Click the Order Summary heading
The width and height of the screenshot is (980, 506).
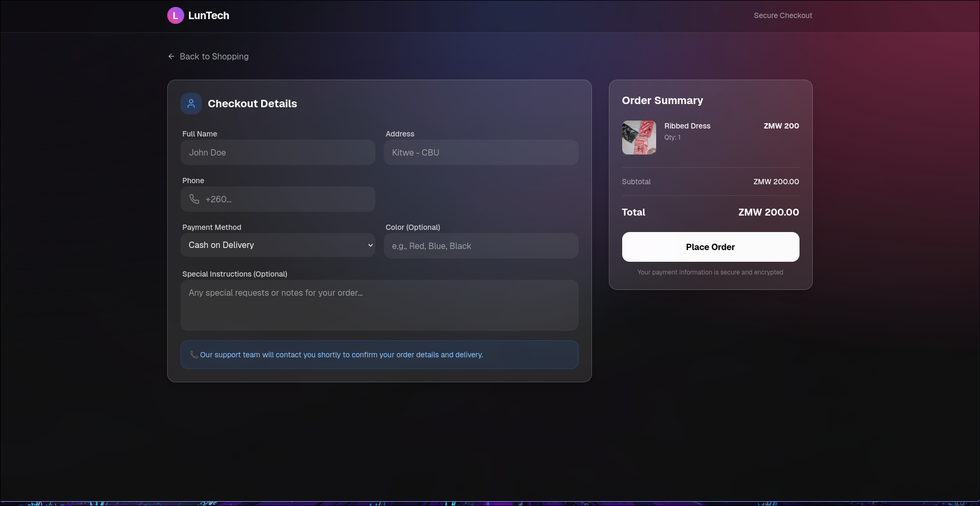click(662, 100)
